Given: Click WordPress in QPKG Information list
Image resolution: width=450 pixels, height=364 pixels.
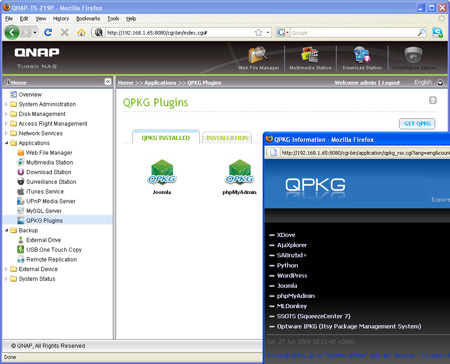Looking at the screenshot, I should [x=292, y=275].
